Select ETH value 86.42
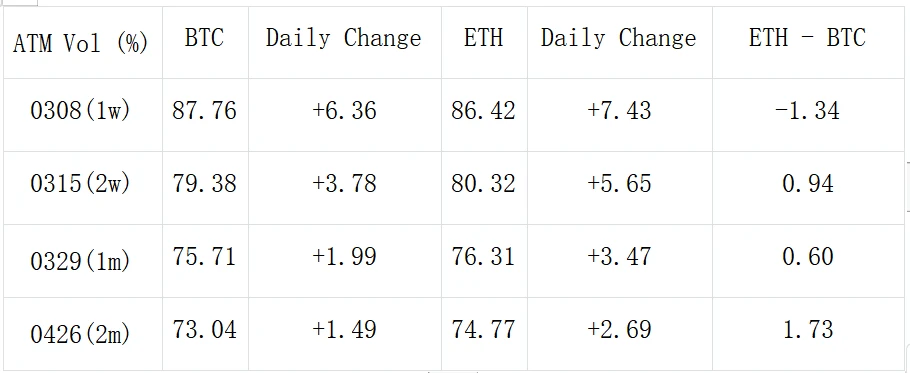 [484, 115]
